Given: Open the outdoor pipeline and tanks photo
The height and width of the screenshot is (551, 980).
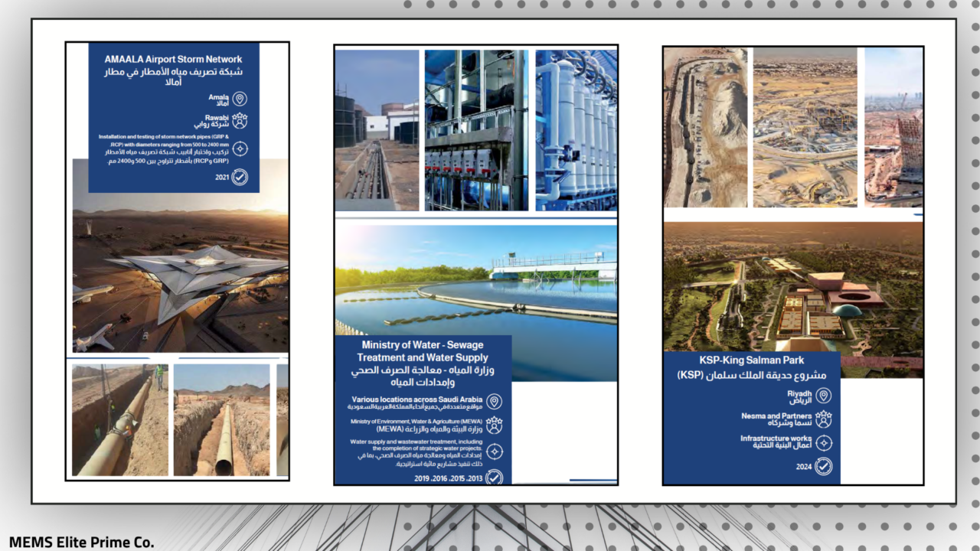Looking at the screenshot, I should (377, 130).
